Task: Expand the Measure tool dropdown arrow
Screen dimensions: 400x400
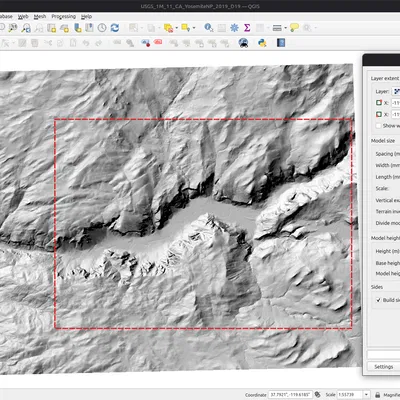Action: point(286,28)
